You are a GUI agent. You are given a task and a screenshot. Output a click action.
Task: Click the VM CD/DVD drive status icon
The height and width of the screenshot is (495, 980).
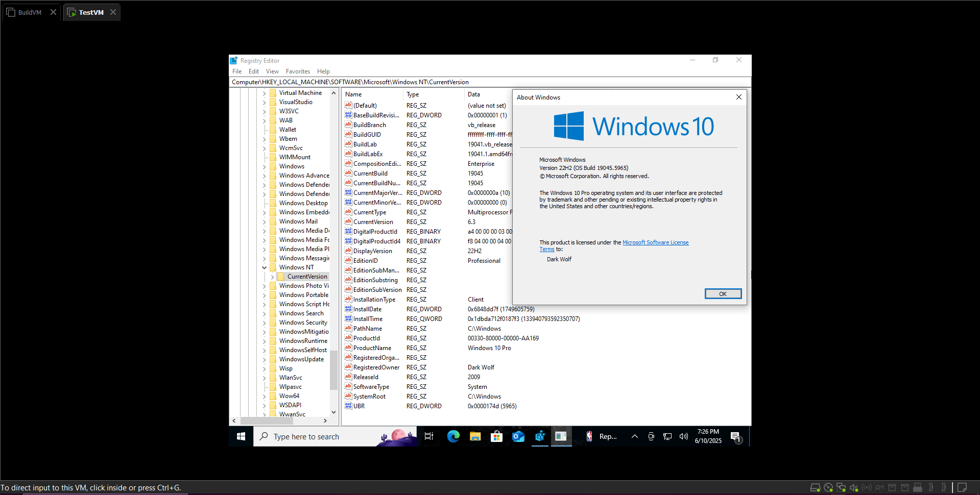828,487
